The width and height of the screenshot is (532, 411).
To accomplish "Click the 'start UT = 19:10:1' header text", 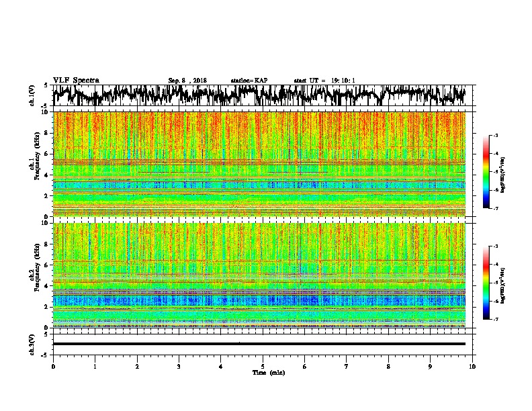I will pos(324,81).
